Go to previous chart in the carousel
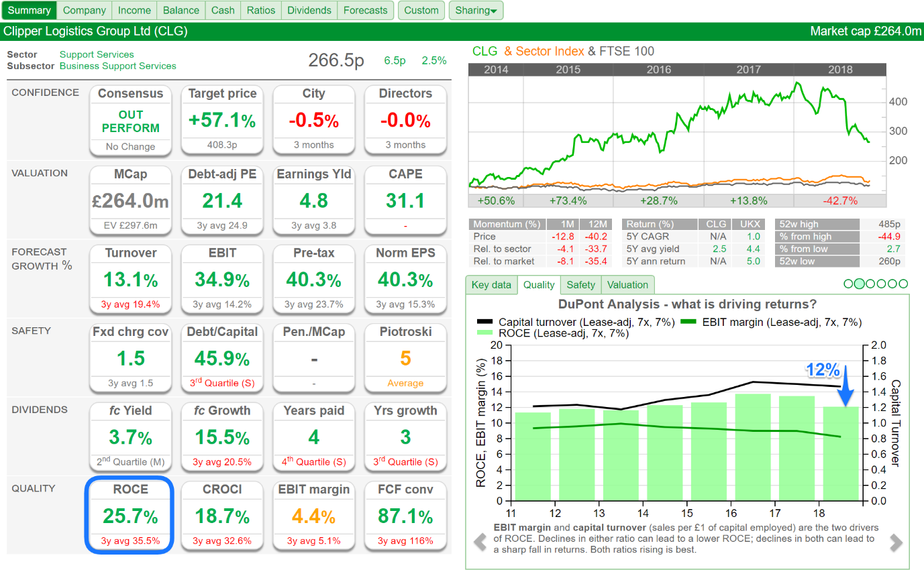 [x=480, y=542]
